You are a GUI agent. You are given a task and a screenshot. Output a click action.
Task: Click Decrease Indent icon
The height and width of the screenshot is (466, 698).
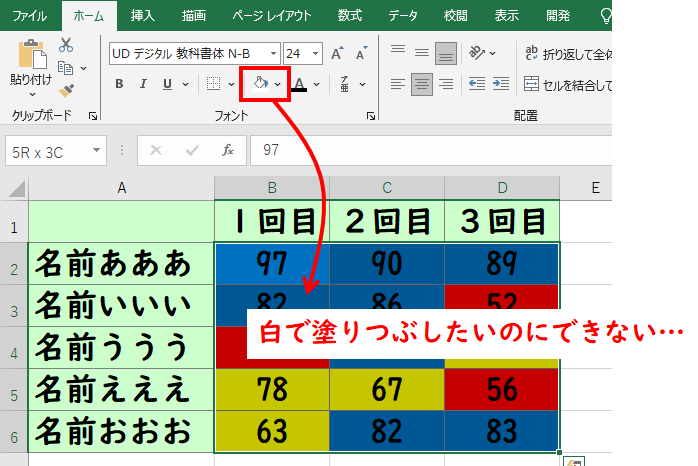(477, 84)
